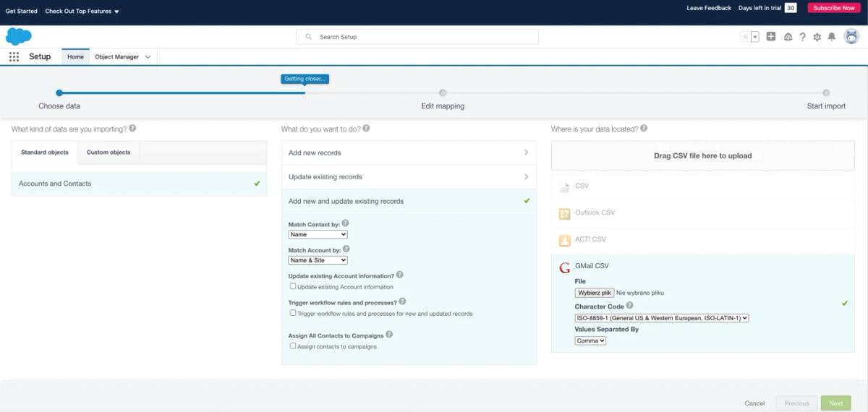Enable Trigger workflow rules and processes checkbox

(x=293, y=313)
